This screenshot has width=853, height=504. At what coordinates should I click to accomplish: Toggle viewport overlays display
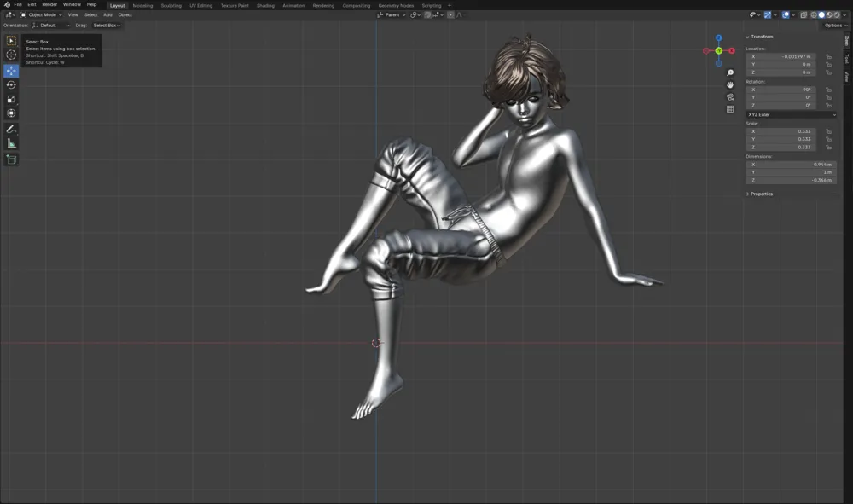tap(786, 15)
